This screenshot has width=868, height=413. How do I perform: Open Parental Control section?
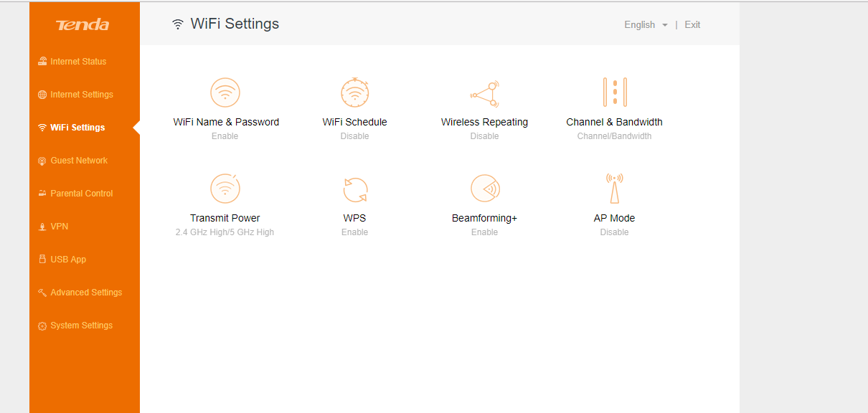pyautogui.click(x=82, y=194)
